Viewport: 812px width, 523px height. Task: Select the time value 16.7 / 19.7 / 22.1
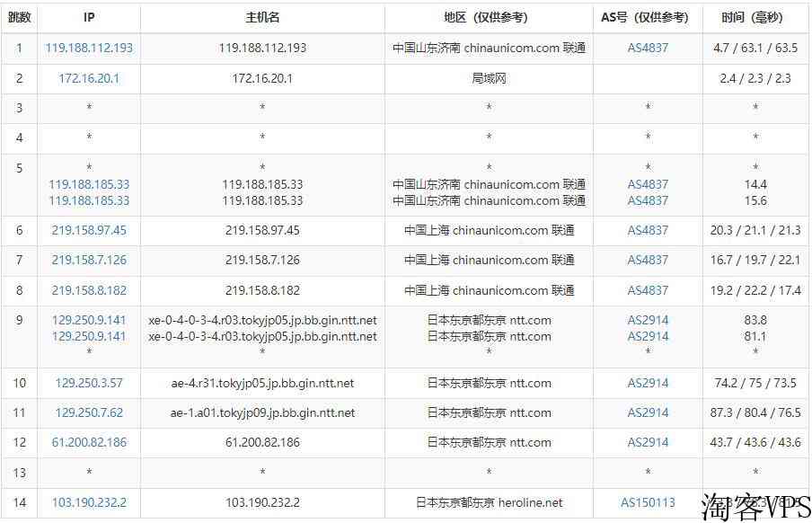(x=755, y=261)
